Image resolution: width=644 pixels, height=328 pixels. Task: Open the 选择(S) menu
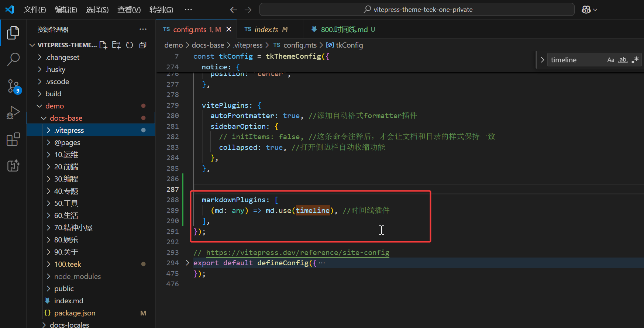click(97, 10)
